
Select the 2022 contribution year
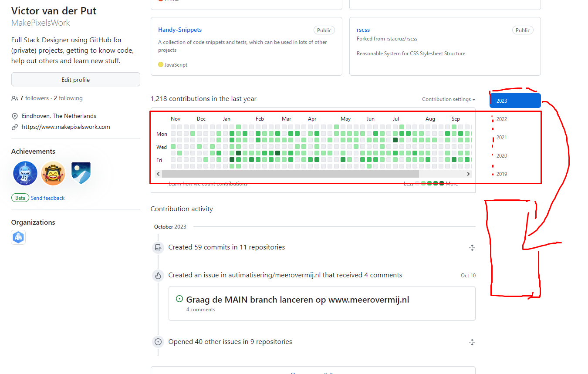(501, 119)
